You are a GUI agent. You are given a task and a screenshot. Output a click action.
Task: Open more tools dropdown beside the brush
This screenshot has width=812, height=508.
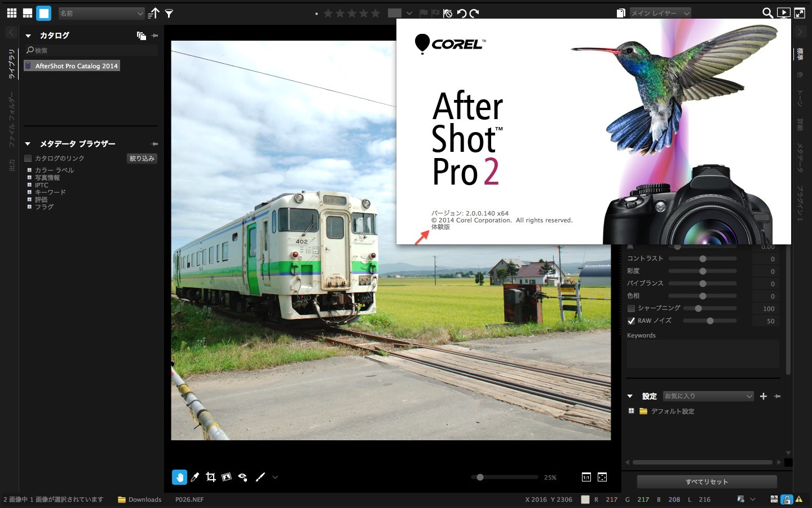pos(275,477)
